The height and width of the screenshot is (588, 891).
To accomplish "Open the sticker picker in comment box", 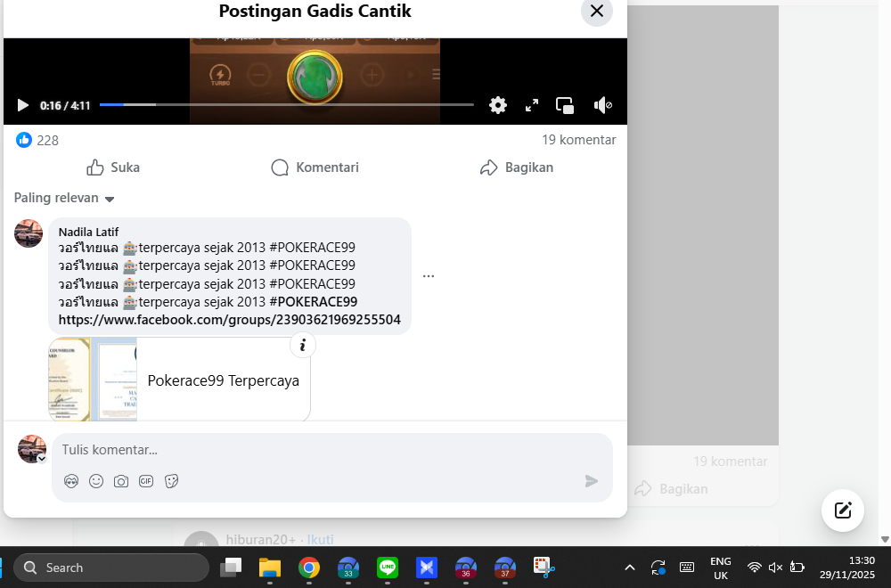I will 171,481.
